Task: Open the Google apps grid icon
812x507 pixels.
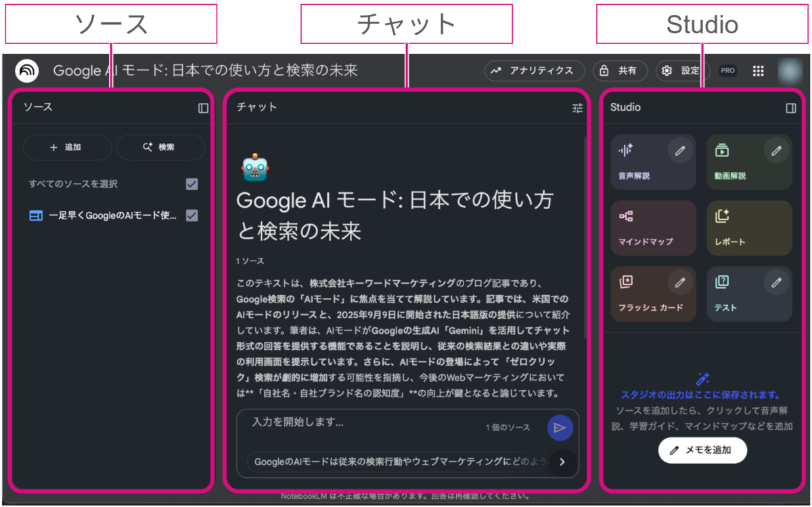Action: pos(759,71)
